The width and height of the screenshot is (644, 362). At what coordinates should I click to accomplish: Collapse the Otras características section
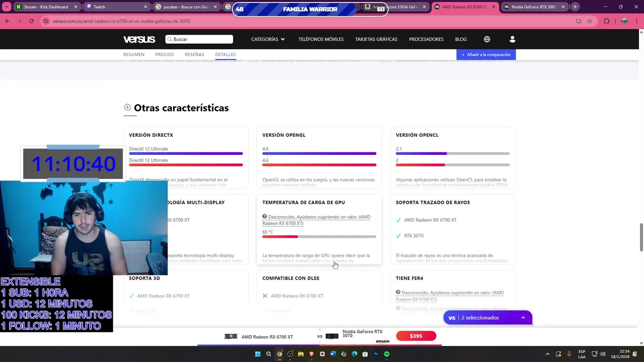pos(127,108)
